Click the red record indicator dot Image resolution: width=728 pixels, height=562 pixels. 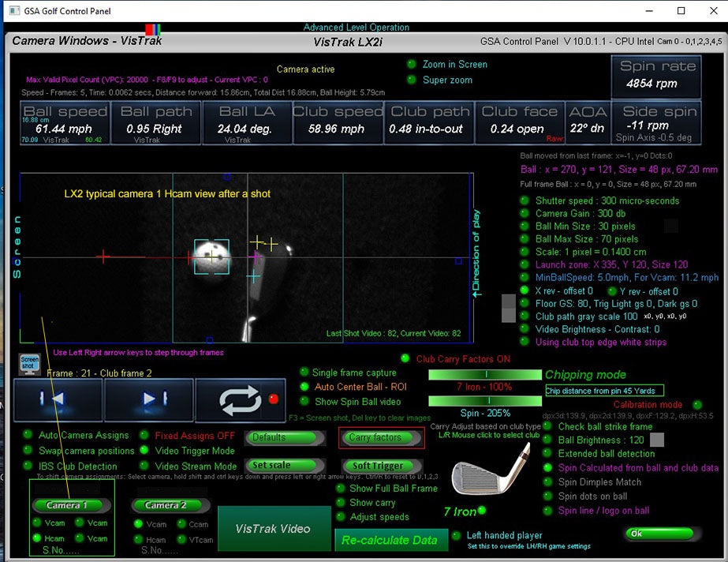274,399
